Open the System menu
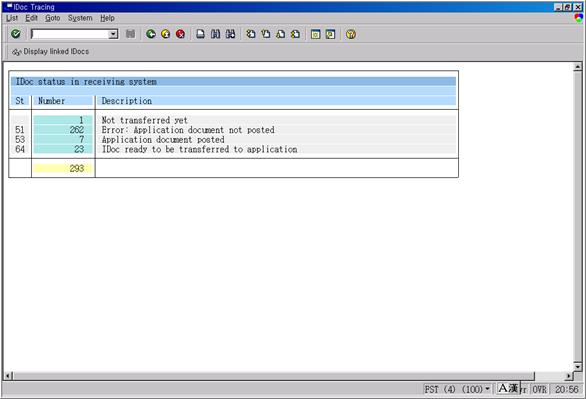The height and width of the screenshot is (399, 586). [80, 18]
